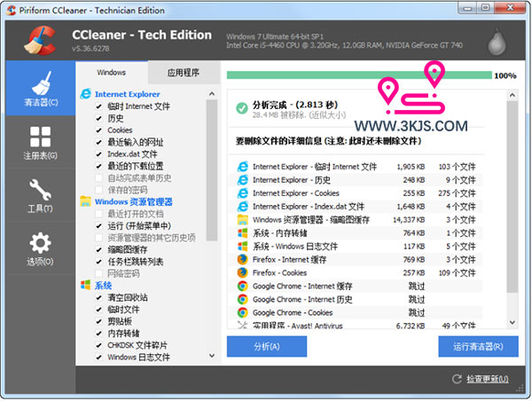This screenshot has height=401, width=532.
Task: Open the 选项 (Options) settings section
Action: click(x=41, y=248)
